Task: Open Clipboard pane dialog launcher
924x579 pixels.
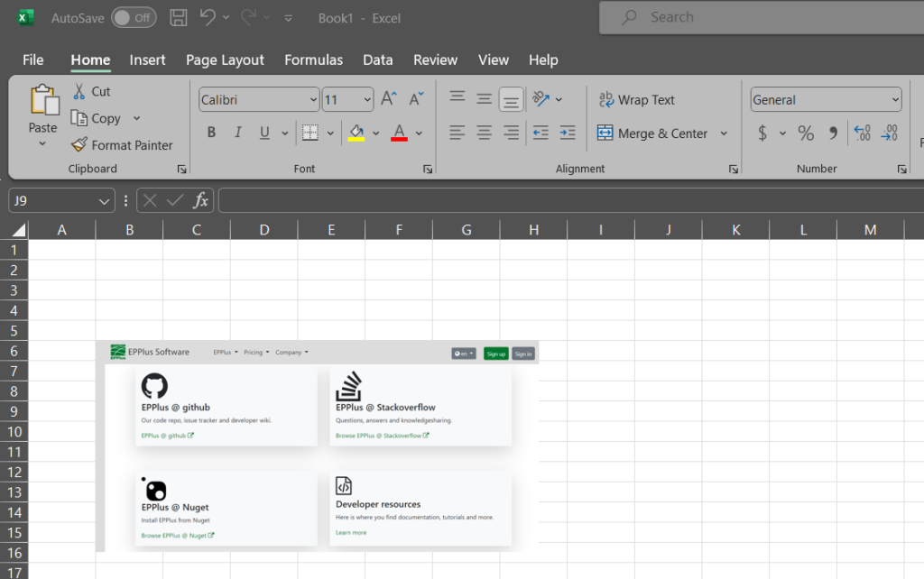Action: 181,169
